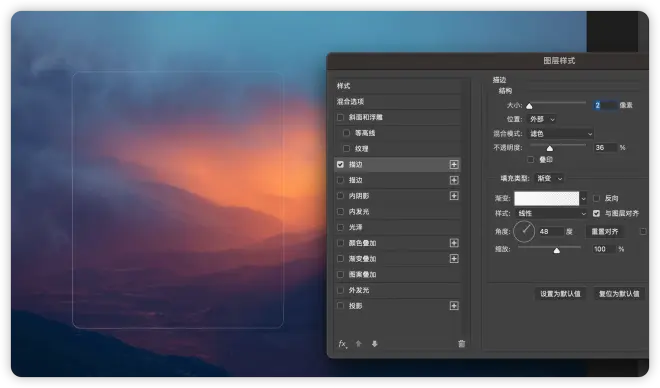The width and height of the screenshot is (660, 388).
Task: Enable the 内阴影 checkbox
Action: (341, 196)
